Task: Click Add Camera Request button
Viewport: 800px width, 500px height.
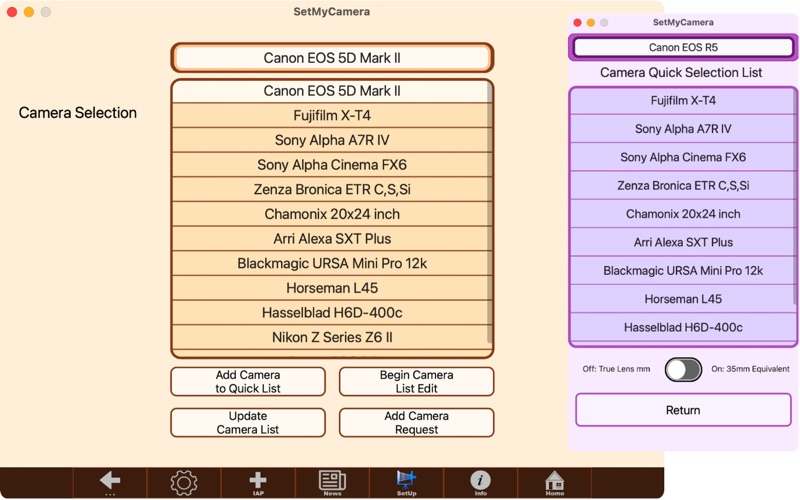Action: (x=416, y=422)
